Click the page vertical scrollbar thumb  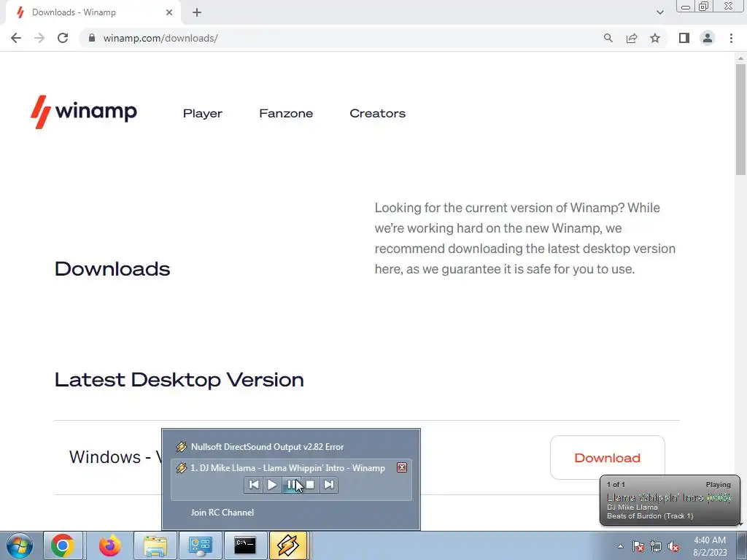pyautogui.click(x=740, y=120)
